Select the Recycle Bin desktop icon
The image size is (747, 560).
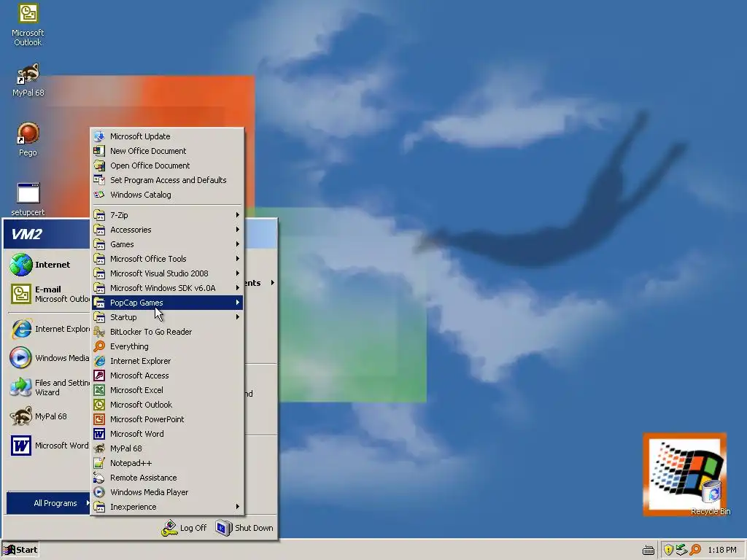point(711,497)
